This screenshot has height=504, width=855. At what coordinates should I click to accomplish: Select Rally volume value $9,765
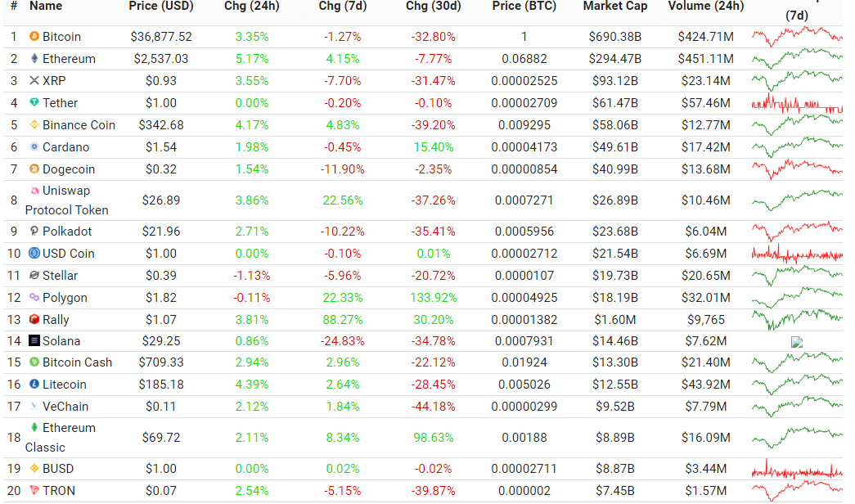(x=705, y=320)
